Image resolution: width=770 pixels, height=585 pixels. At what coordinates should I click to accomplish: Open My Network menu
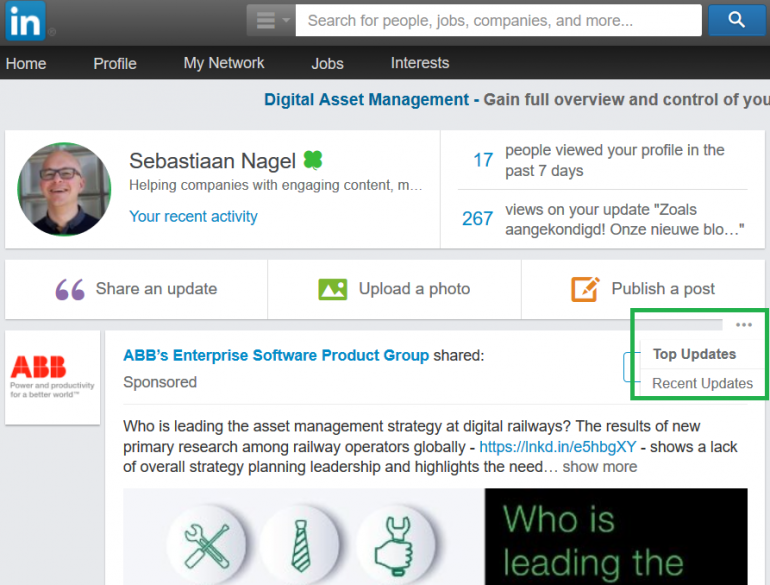pos(224,63)
